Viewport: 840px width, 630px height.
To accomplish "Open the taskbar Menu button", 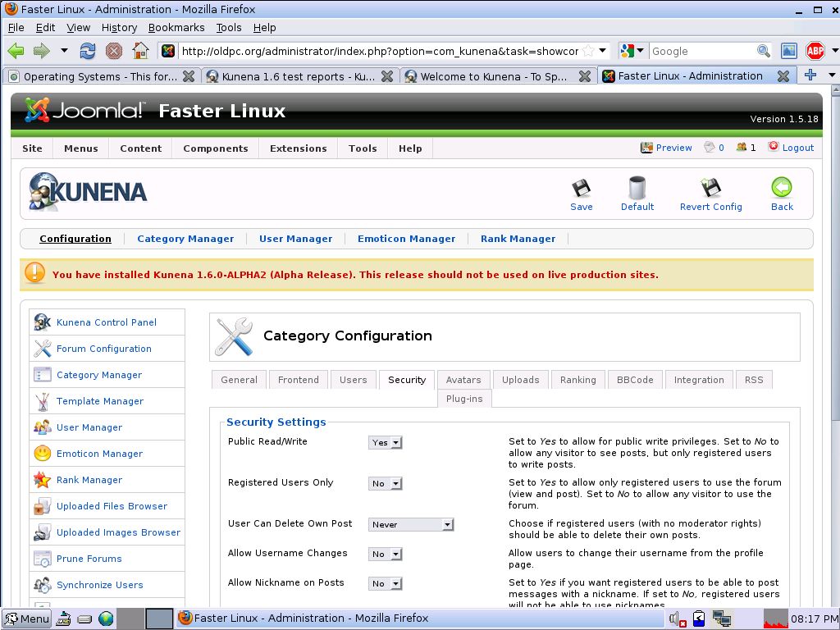I will (x=27, y=619).
